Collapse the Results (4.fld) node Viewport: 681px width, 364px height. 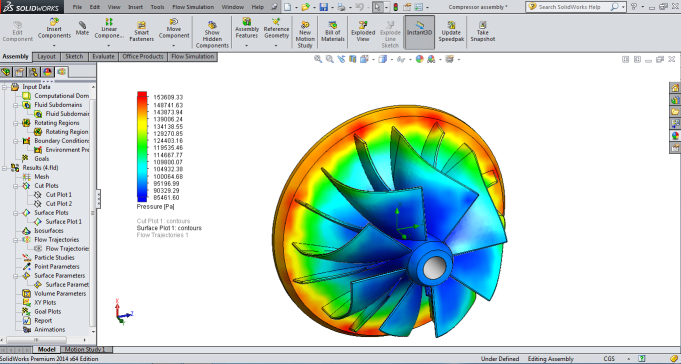pos(4,168)
